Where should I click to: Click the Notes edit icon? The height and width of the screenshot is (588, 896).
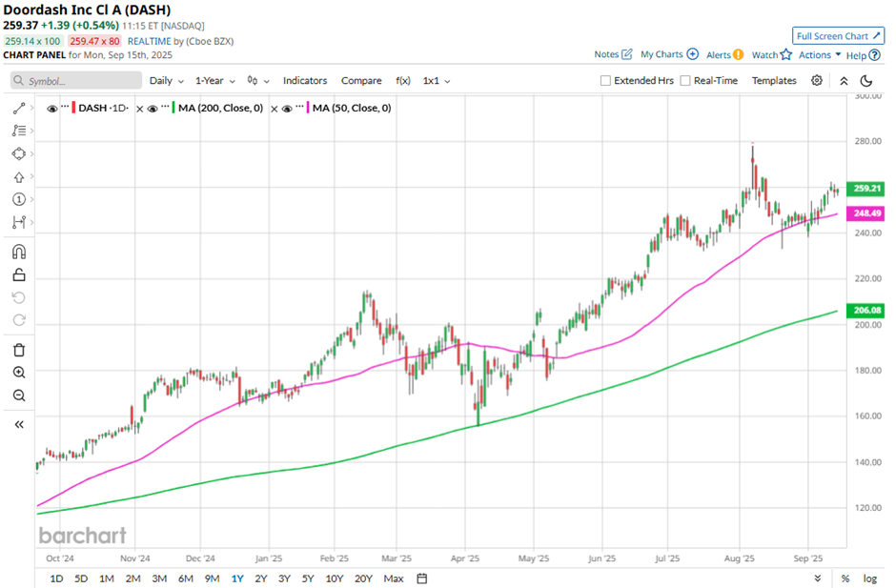[x=627, y=54]
